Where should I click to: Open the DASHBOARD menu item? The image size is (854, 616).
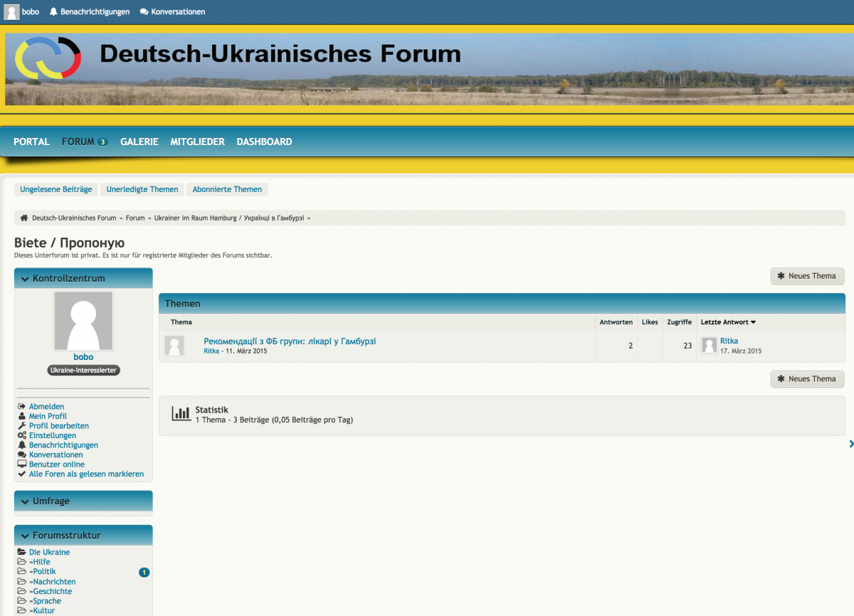click(264, 142)
